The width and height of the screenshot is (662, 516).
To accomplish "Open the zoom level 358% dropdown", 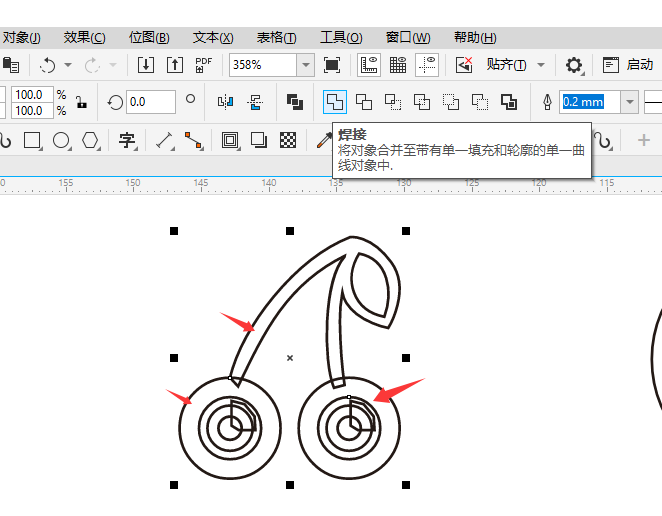I will tap(305, 65).
